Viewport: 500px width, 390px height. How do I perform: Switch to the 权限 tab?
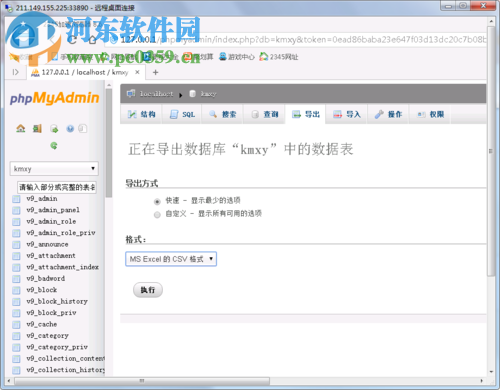430,114
